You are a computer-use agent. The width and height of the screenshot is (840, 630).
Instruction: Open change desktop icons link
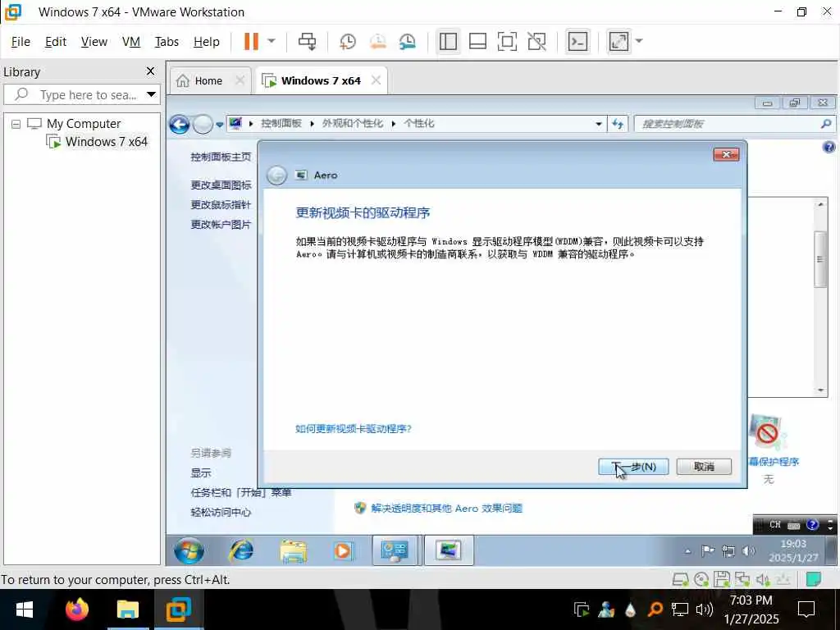pos(221,185)
